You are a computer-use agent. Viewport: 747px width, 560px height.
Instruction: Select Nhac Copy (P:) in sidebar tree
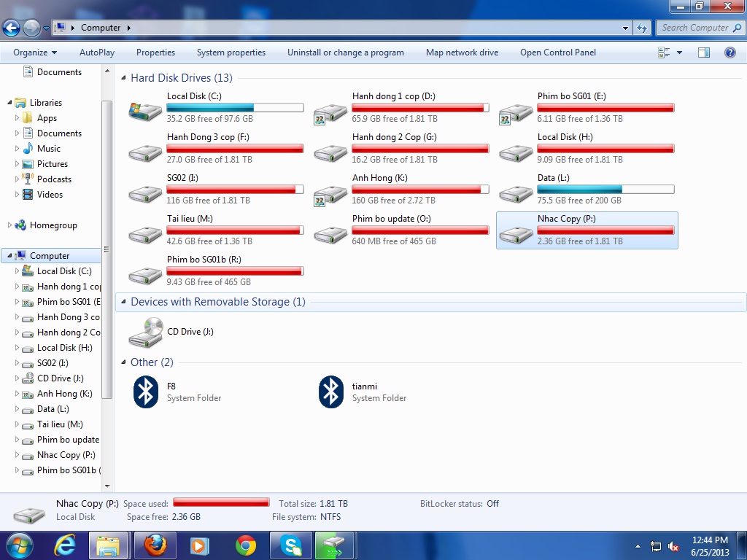66,455
